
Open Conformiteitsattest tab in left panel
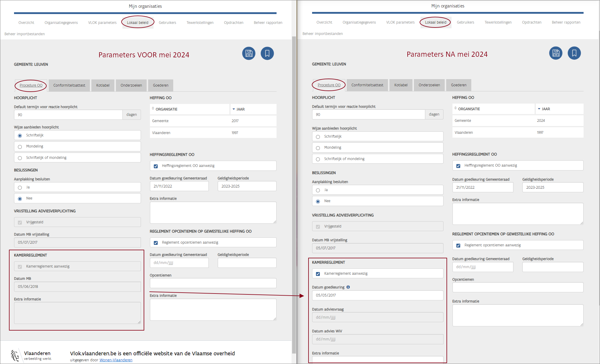[69, 85]
